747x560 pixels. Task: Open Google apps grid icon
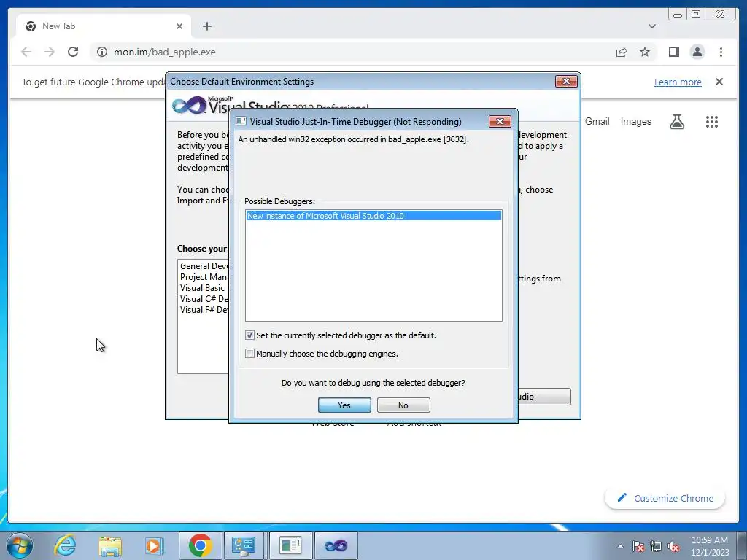pyautogui.click(x=712, y=122)
